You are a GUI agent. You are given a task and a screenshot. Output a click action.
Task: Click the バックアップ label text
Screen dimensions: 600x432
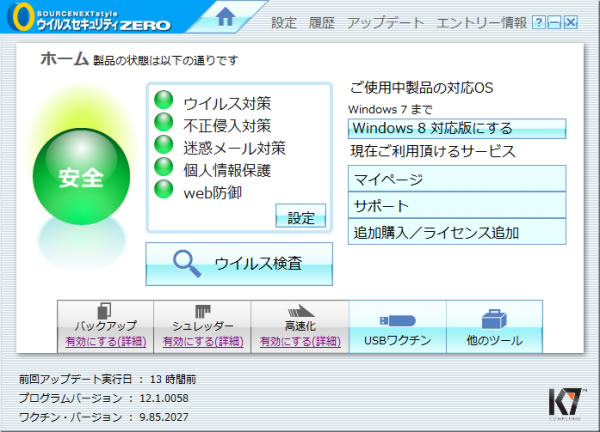[106, 326]
